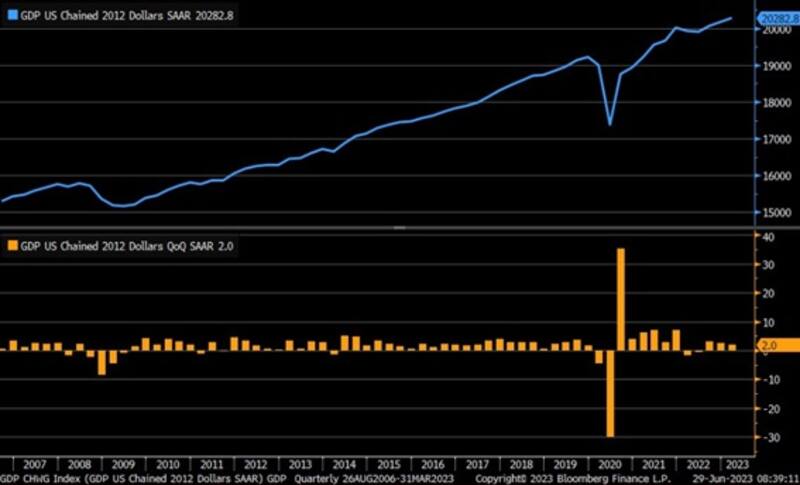
Task: Click the orange QoQ legend color square
Action: pyautogui.click(x=12, y=245)
